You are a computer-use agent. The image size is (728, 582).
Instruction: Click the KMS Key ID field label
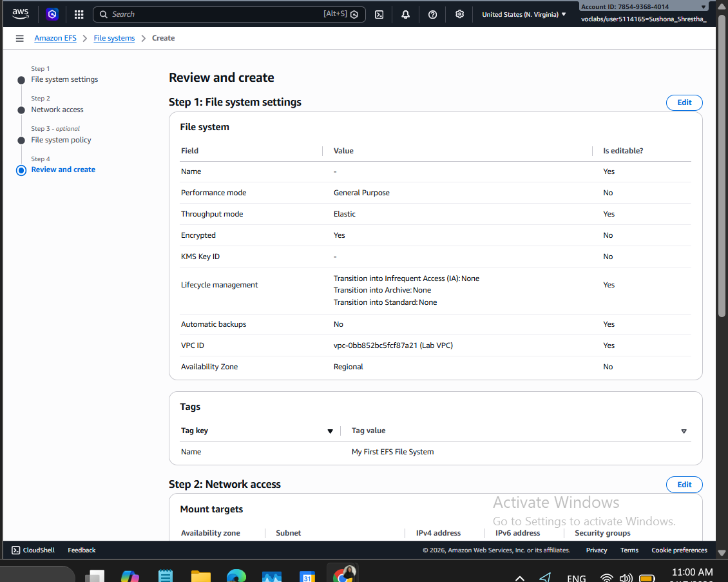(x=200, y=257)
